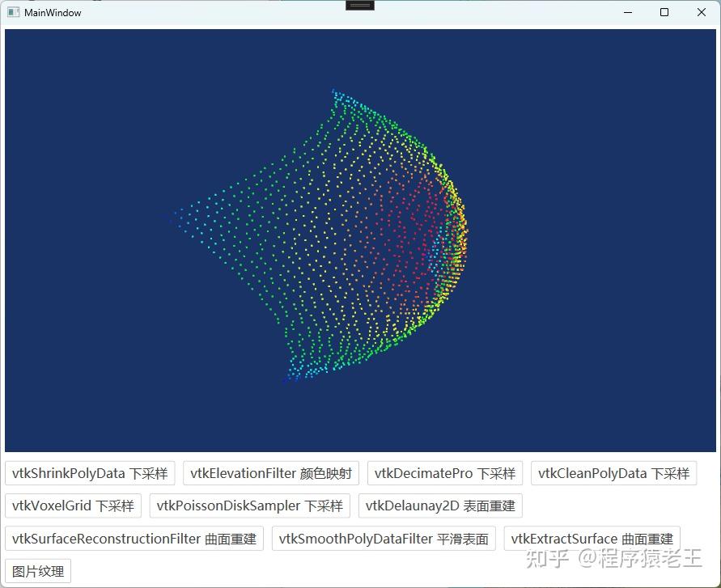This screenshot has height=588, width=721.
Task: Select the MainWindow title bar text
Action: (x=53, y=12)
